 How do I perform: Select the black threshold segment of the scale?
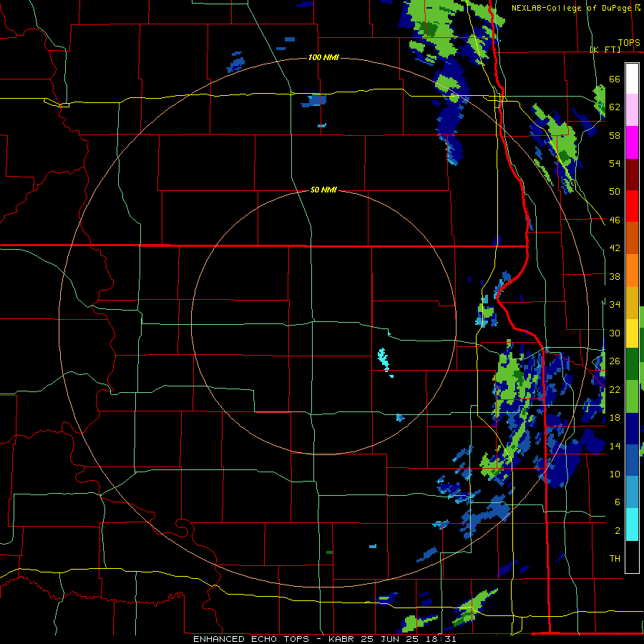click(632, 557)
